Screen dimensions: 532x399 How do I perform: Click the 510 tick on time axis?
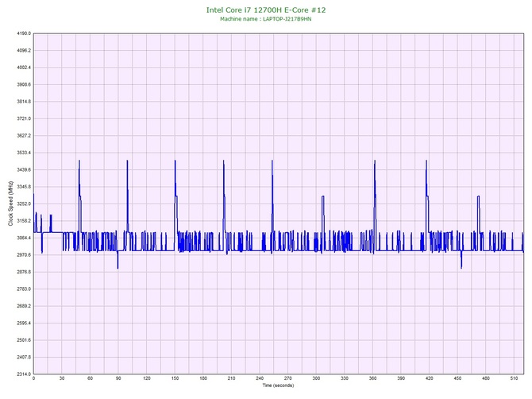pyautogui.click(x=514, y=378)
